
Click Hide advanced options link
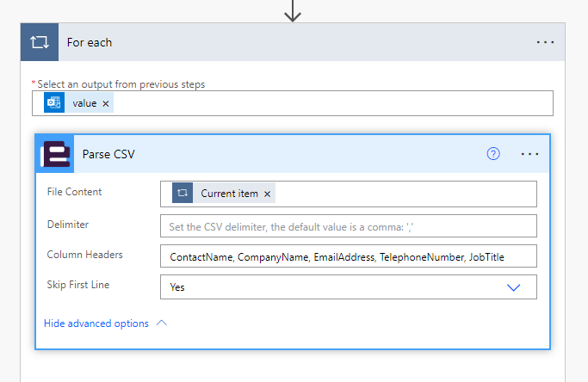click(96, 323)
